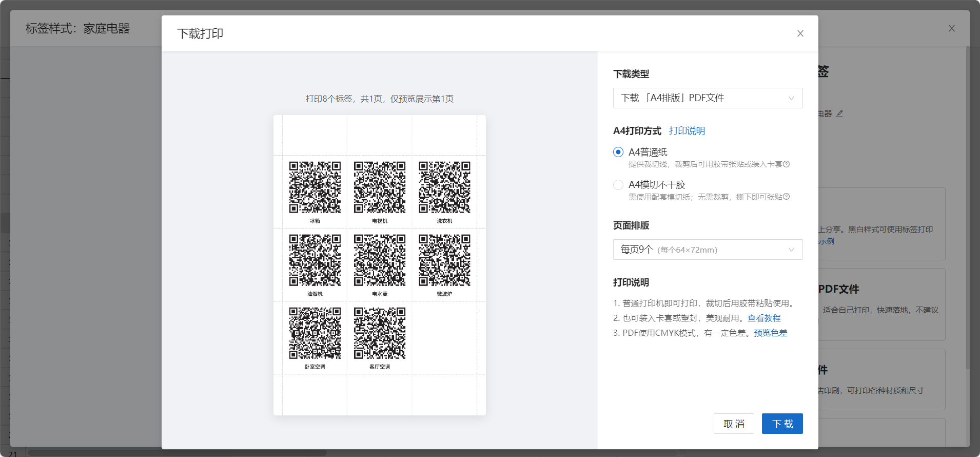Screen dimensions: 980x457
Task: Select the A4普通纸 radio option
Action: tap(618, 152)
